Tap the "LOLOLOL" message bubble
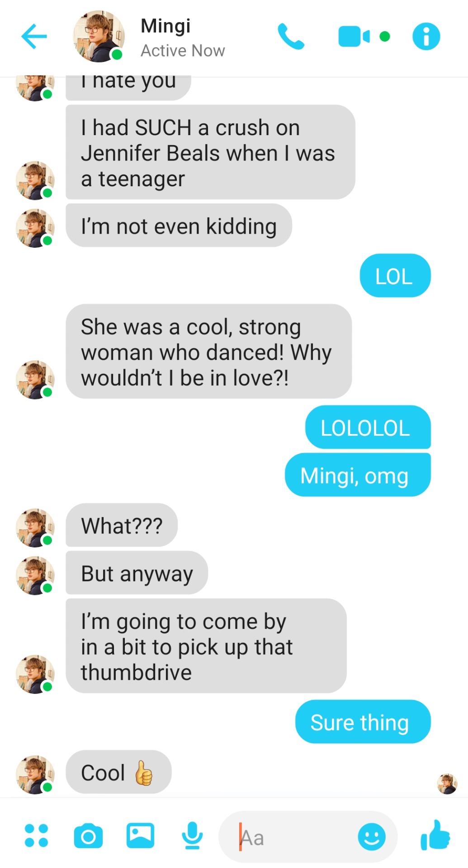Image resolution: width=468 pixels, height=868 pixels. click(x=368, y=427)
